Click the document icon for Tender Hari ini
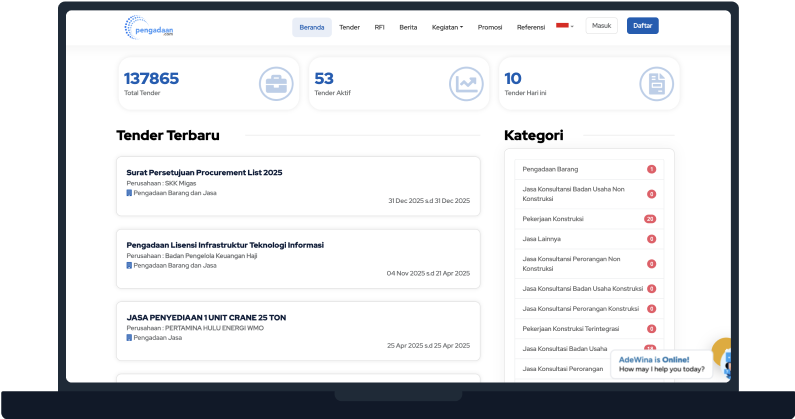The height and width of the screenshot is (419, 795). coord(657,84)
